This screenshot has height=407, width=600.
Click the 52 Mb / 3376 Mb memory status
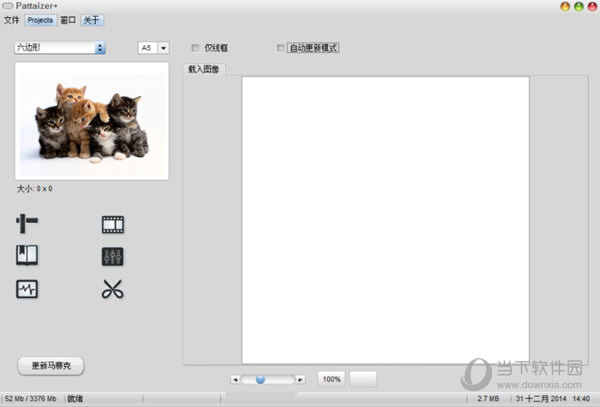pyautogui.click(x=31, y=399)
